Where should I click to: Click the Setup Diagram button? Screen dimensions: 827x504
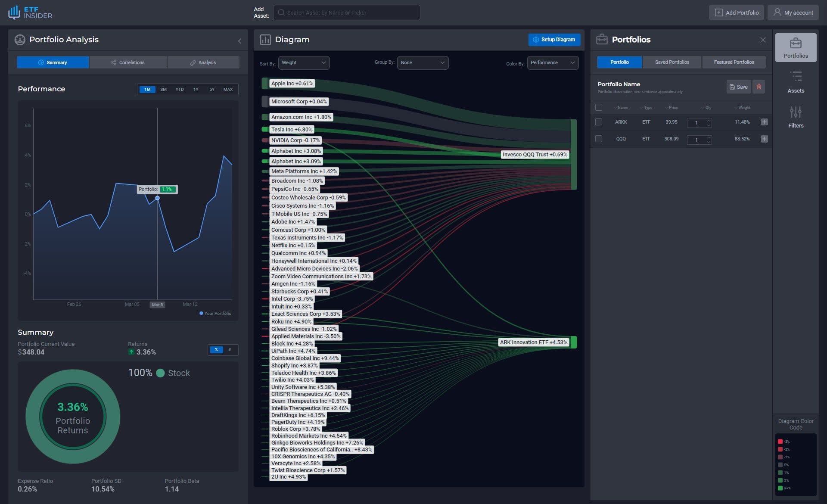point(554,40)
